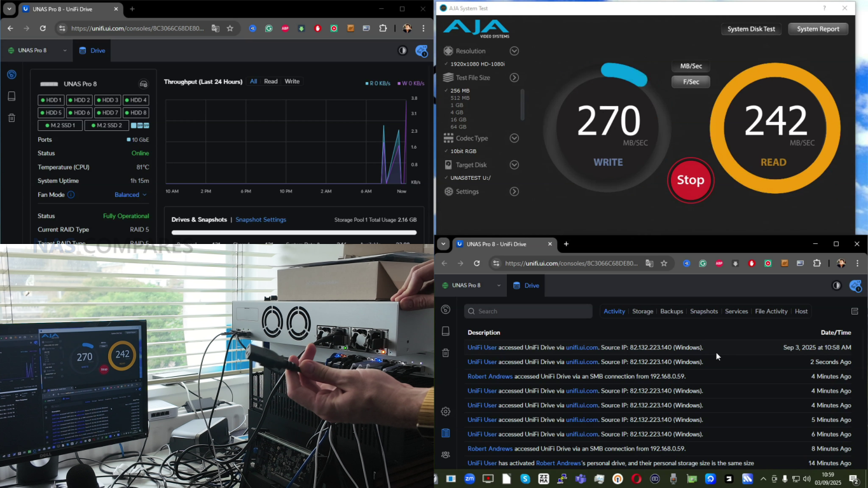Open the account avatar in the Activity window's UniFi header
This screenshot has width=868, height=488.
[x=855, y=285]
